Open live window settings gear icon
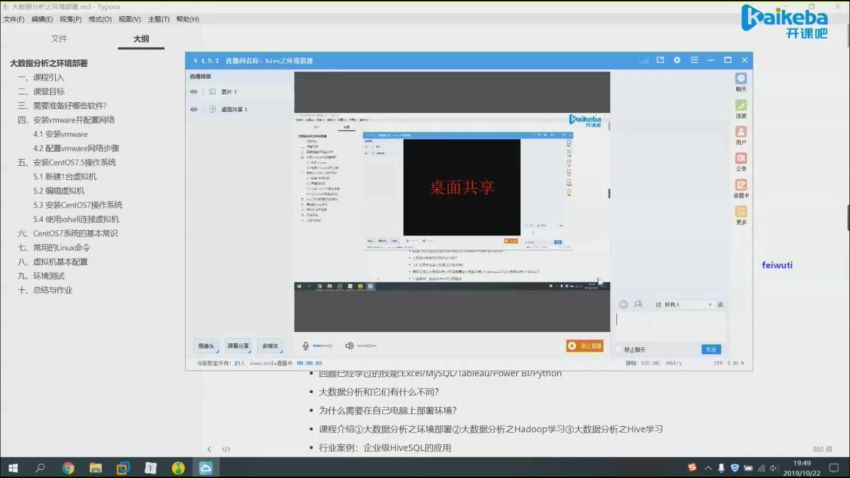 tap(677, 60)
